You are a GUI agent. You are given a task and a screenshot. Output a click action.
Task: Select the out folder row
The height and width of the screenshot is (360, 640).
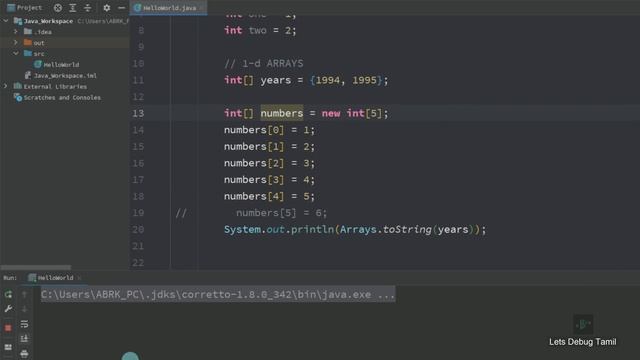[64, 42]
